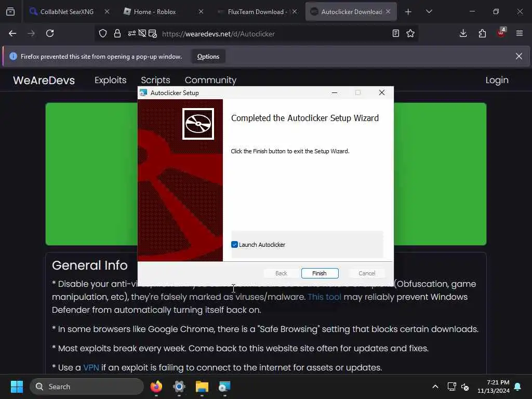Close the FluxTeam Download tab
The image size is (532, 399).
pyautogui.click(x=295, y=11)
